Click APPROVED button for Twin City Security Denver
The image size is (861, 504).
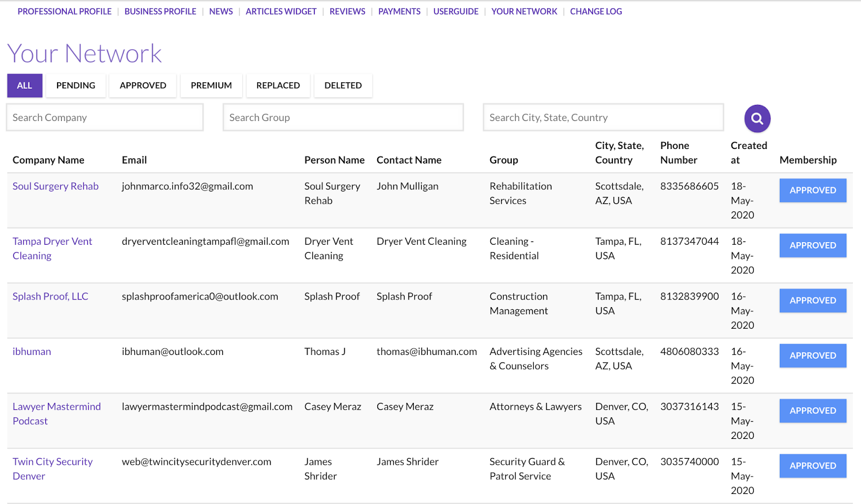(813, 466)
